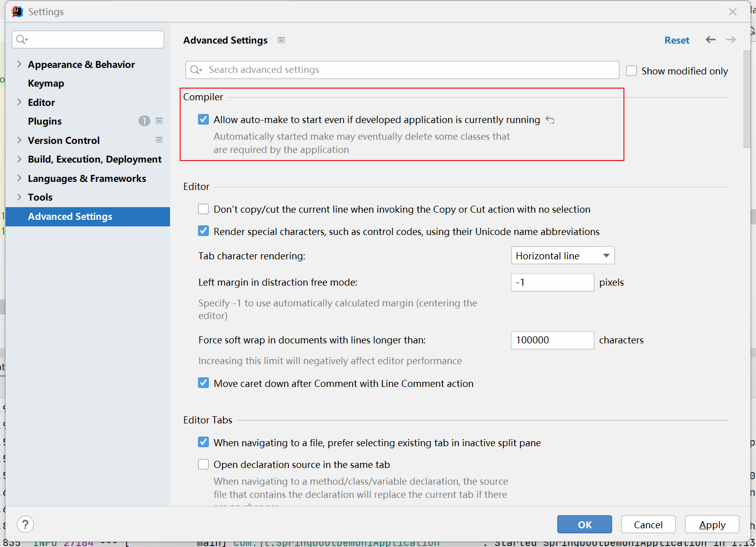
Task: Select Plugins in settings sidebar
Action: (x=45, y=121)
